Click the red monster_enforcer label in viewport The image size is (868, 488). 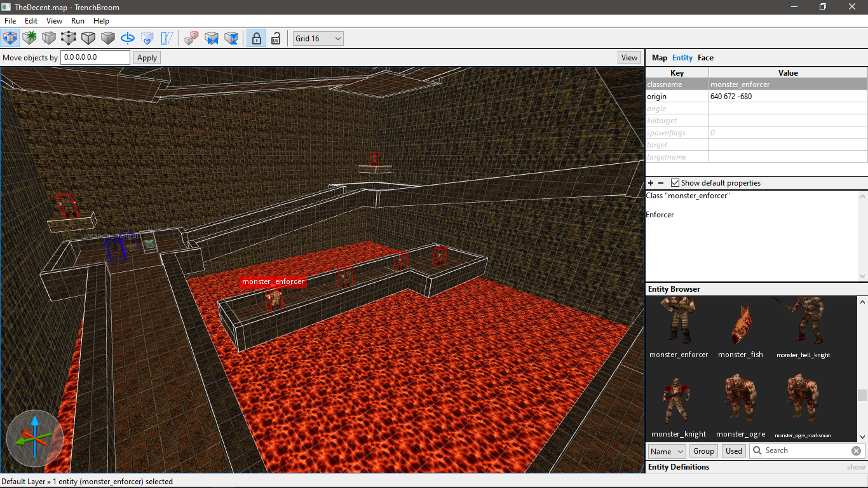(273, 281)
